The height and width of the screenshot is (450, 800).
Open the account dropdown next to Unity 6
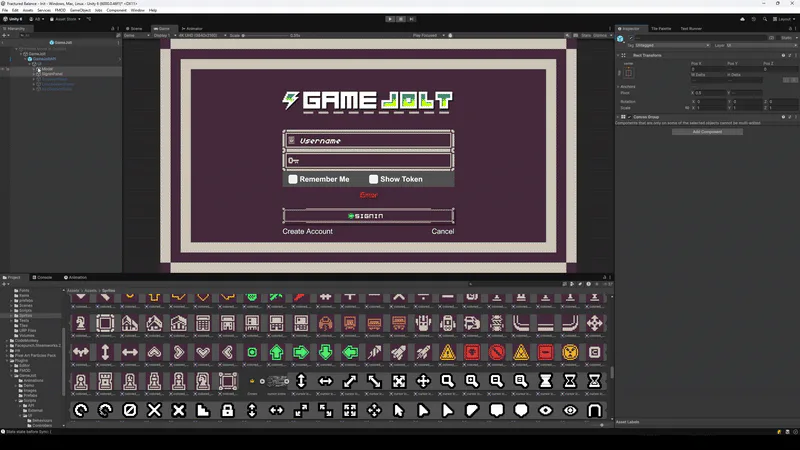click(x=36, y=19)
